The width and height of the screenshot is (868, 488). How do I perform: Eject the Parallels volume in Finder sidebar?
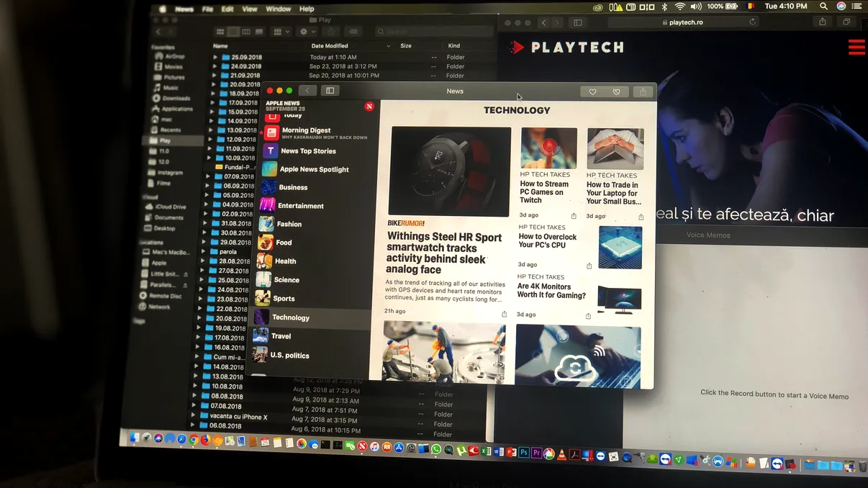[186, 285]
